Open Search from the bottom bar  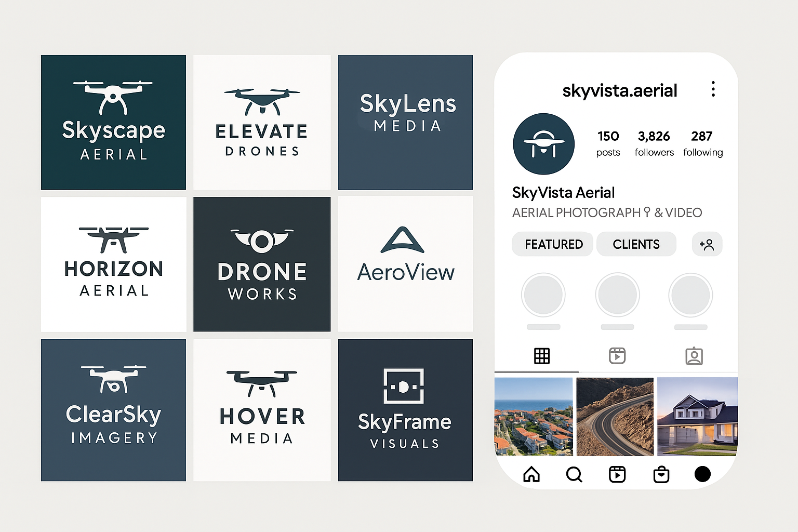[x=574, y=474]
